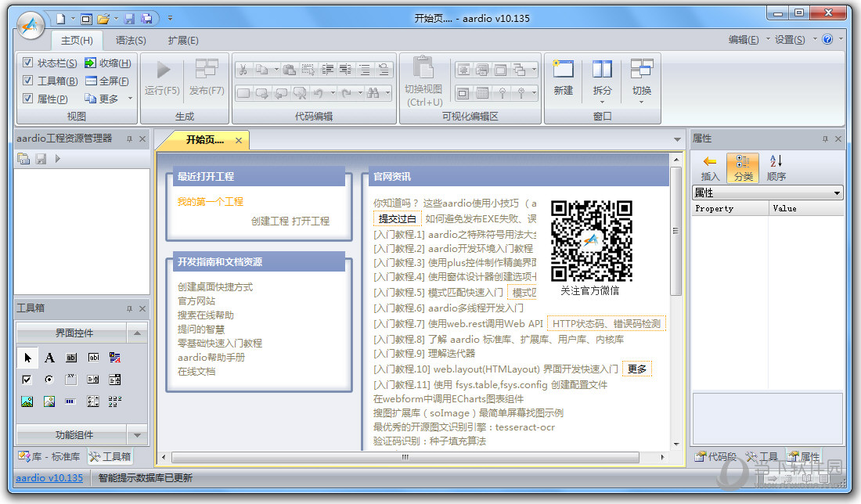This screenshot has height=504, width=861.
Task: Click the 切换视图 (Ctrl+U) switch view icon
Action: coord(423,68)
